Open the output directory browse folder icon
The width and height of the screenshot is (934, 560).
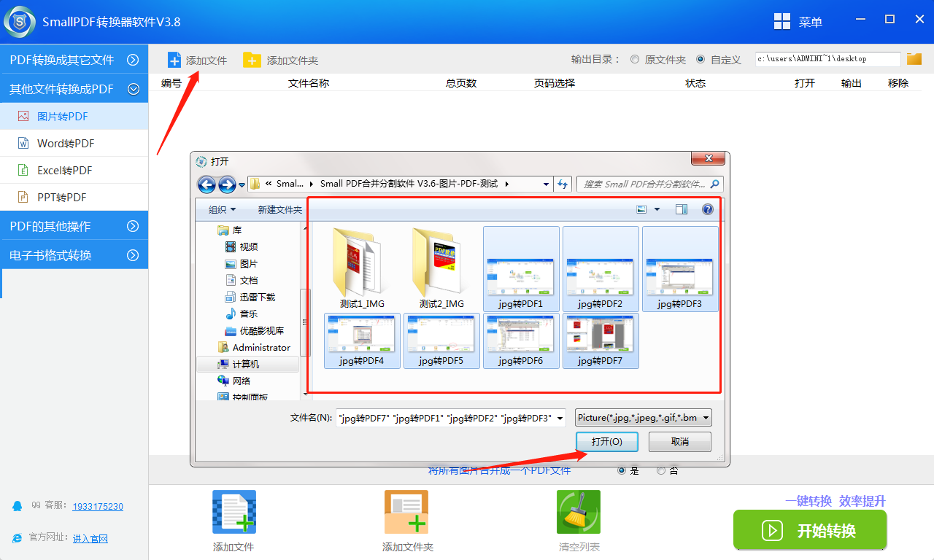pyautogui.click(x=914, y=59)
